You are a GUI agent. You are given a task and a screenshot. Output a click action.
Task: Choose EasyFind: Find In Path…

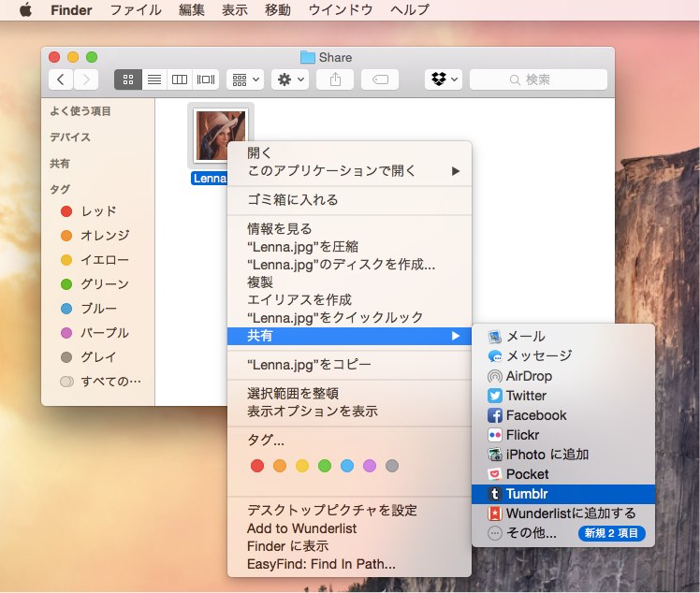[x=349, y=564]
